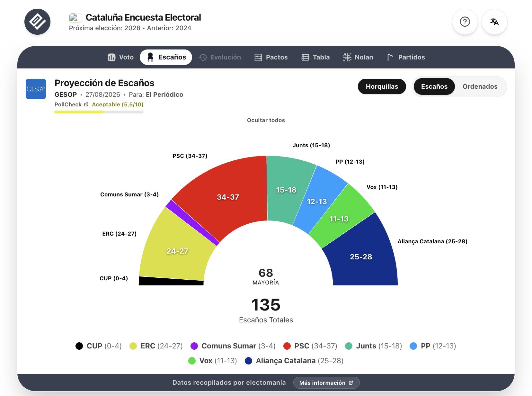Screen dimensions: 532x396
Task: Click the Pactos calculator icon
Action: pos(258,57)
